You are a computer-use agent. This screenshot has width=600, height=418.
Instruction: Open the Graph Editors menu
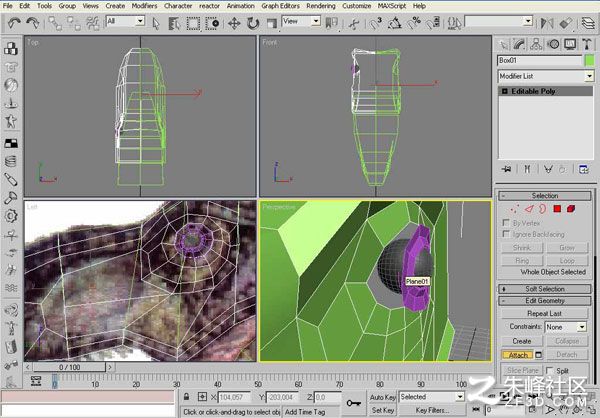(x=280, y=6)
